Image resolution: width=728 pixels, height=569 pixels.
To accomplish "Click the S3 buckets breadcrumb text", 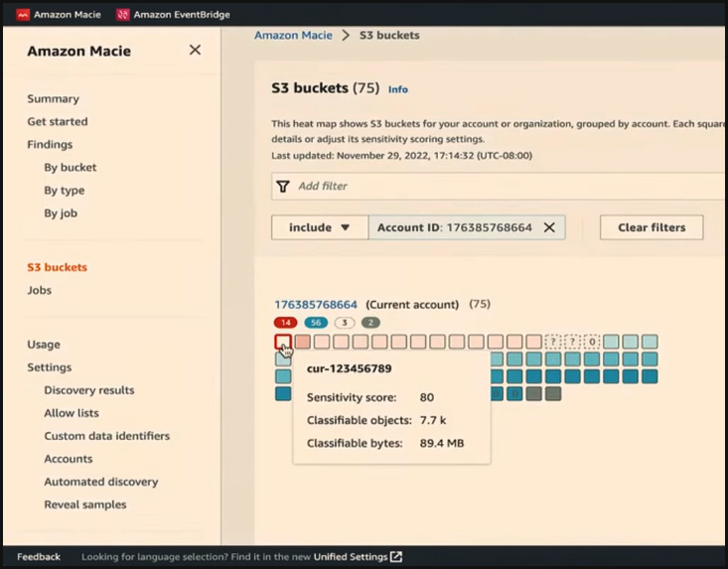I will pos(389,36).
